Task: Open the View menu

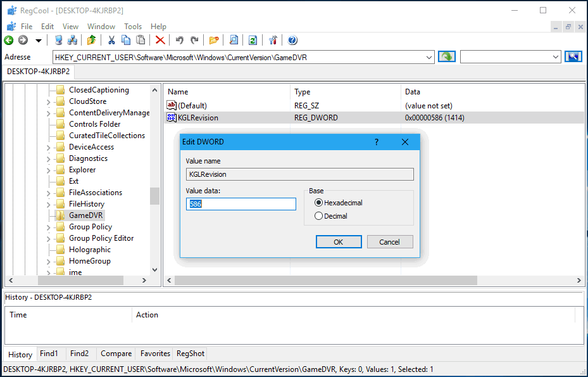Action: pyautogui.click(x=70, y=26)
